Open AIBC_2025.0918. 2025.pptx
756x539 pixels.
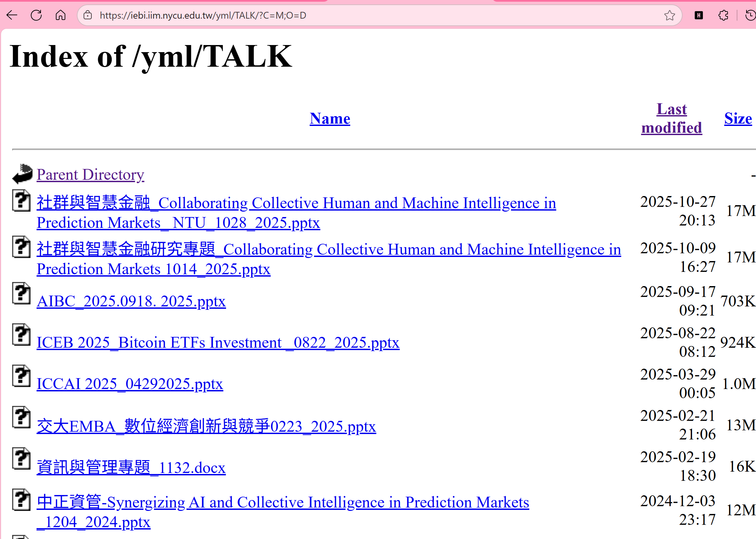131,301
